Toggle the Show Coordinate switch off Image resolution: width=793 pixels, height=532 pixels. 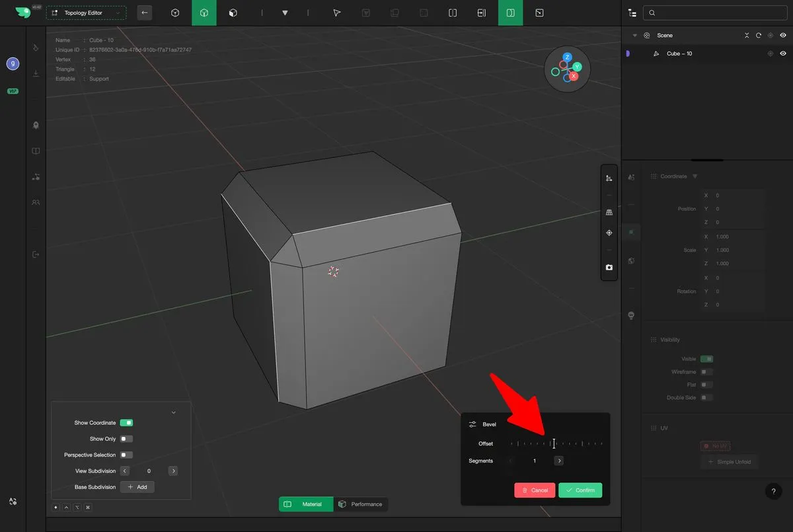coord(126,423)
